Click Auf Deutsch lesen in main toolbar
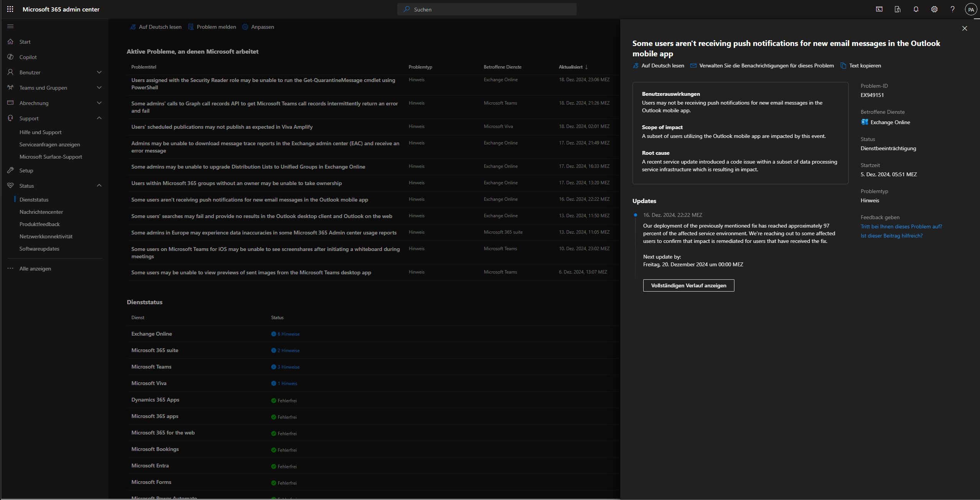The image size is (980, 500). point(156,27)
